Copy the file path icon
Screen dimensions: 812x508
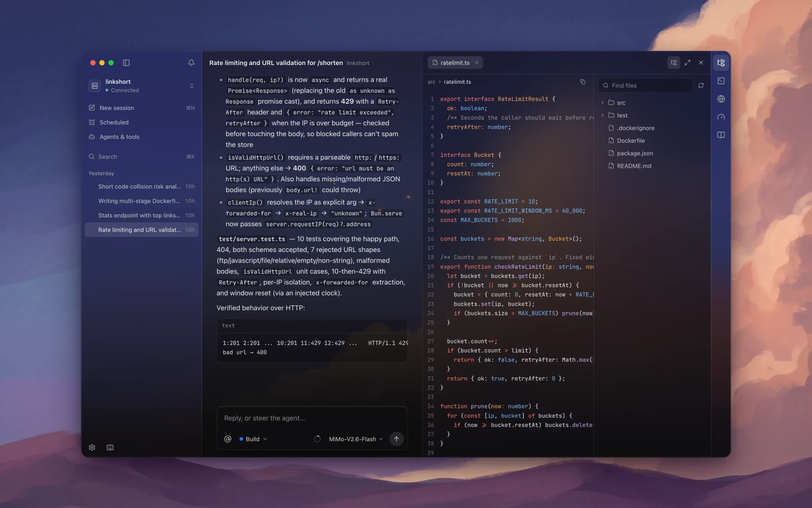583,82
